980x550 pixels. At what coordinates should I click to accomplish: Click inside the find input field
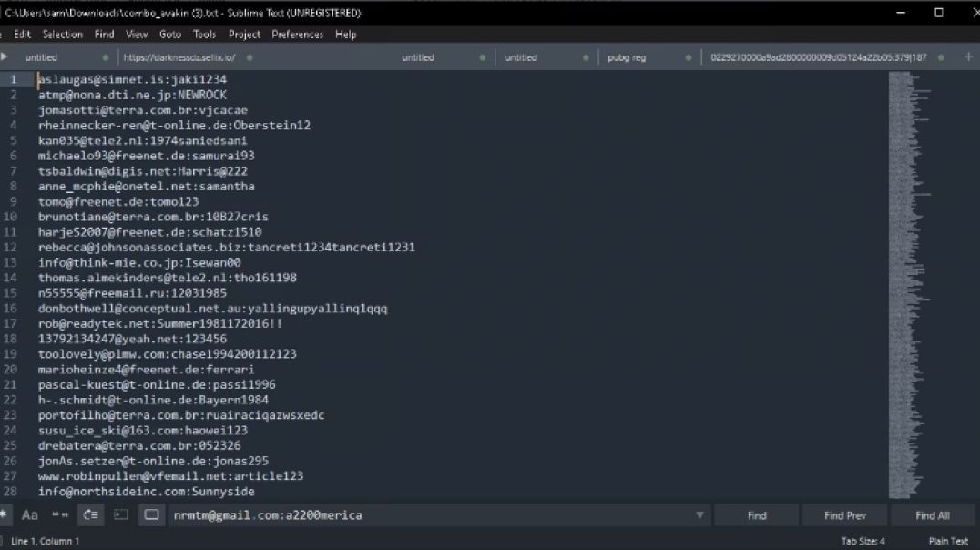(431, 515)
